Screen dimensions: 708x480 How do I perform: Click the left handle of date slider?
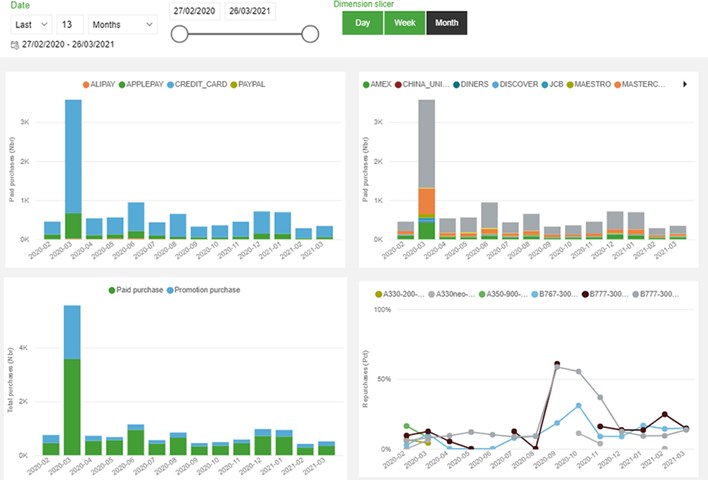click(x=180, y=34)
